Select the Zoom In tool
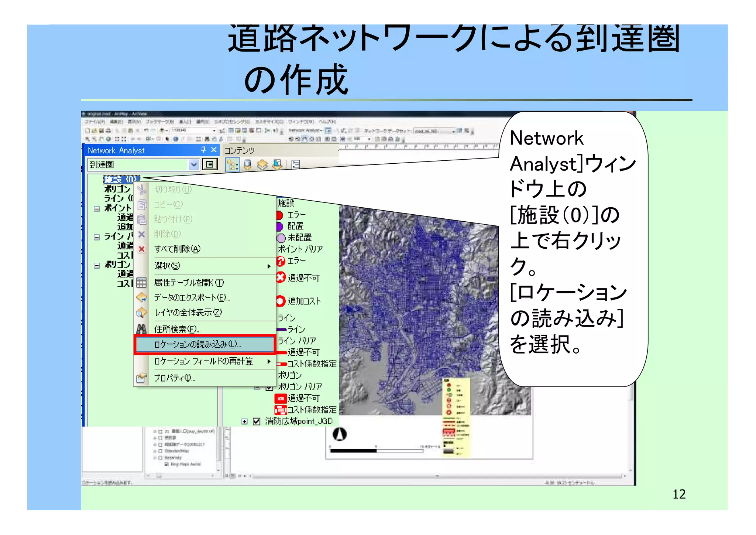This screenshot has height=535, width=756. [x=88, y=139]
